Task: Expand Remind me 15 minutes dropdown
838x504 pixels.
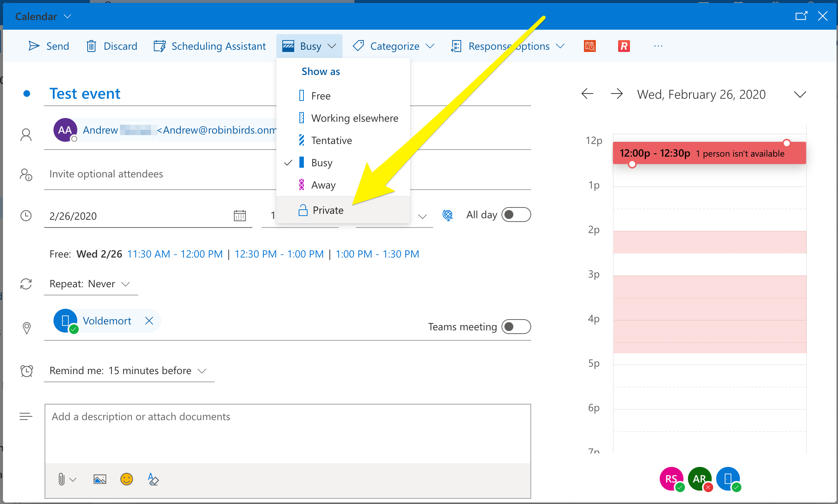Action: point(128,371)
